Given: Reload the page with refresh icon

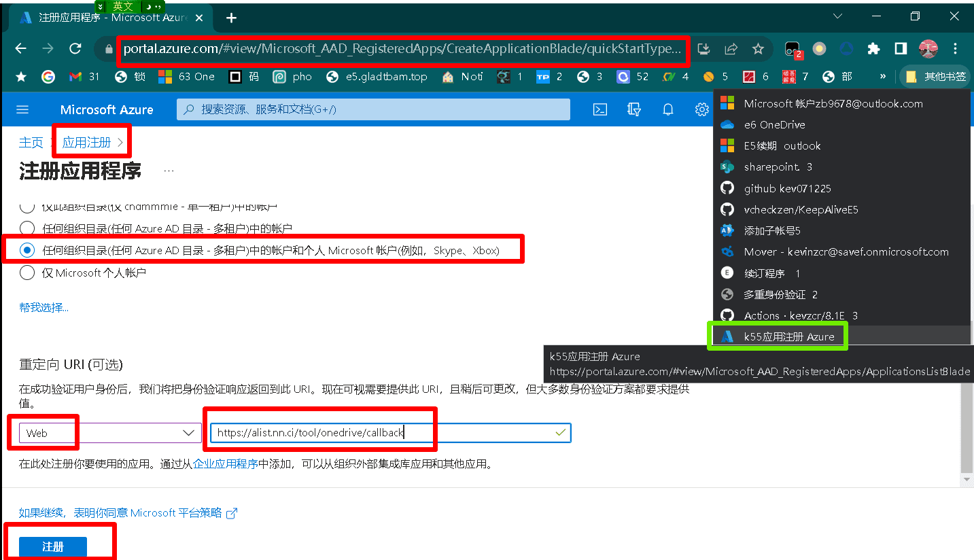Looking at the screenshot, I should tap(75, 49).
